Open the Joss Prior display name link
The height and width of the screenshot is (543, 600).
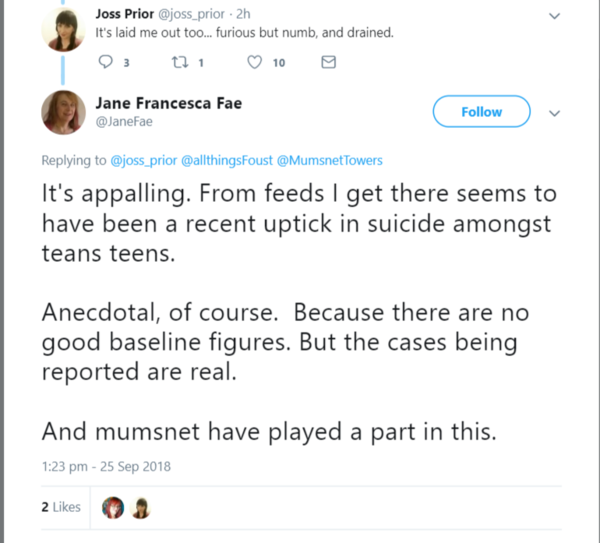pos(124,13)
